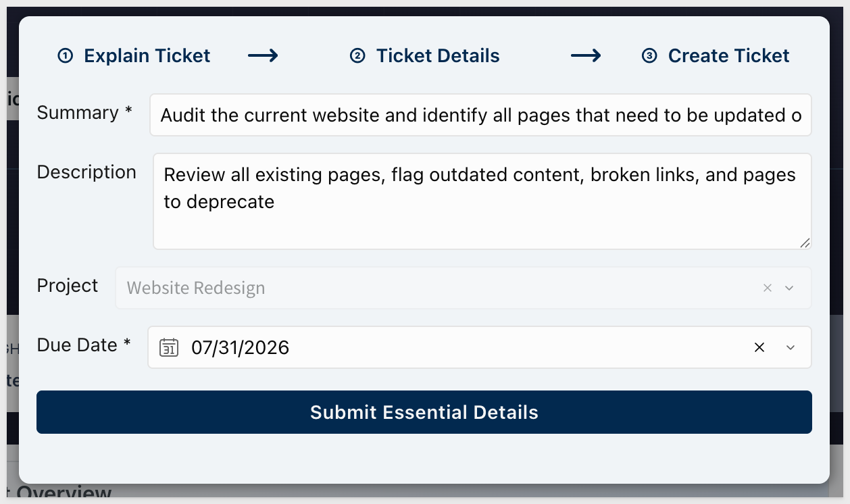Viewport: 850px width, 504px height.
Task: Expand the Project dropdown chevron
Action: (789, 288)
